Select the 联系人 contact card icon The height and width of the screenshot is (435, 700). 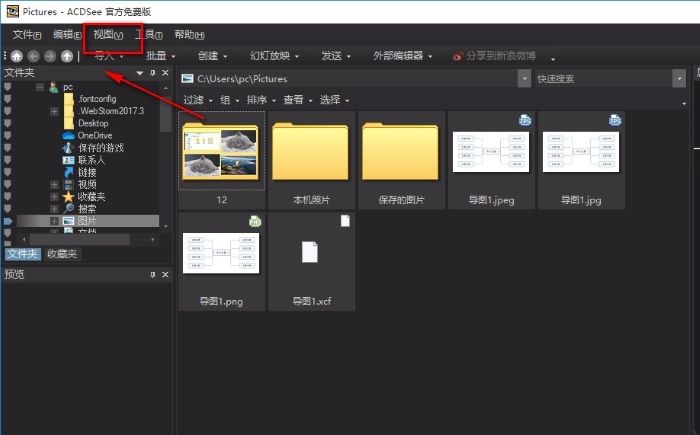[68, 160]
